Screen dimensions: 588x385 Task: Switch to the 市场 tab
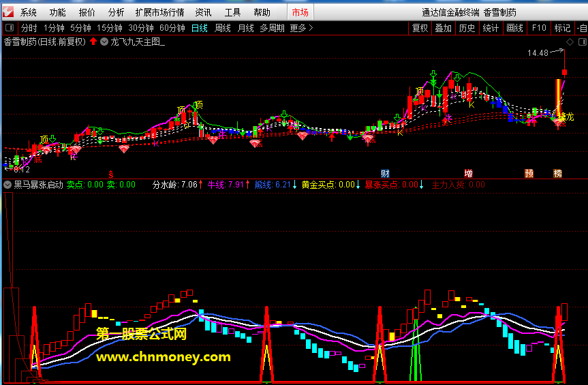pyautogui.click(x=300, y=13)
